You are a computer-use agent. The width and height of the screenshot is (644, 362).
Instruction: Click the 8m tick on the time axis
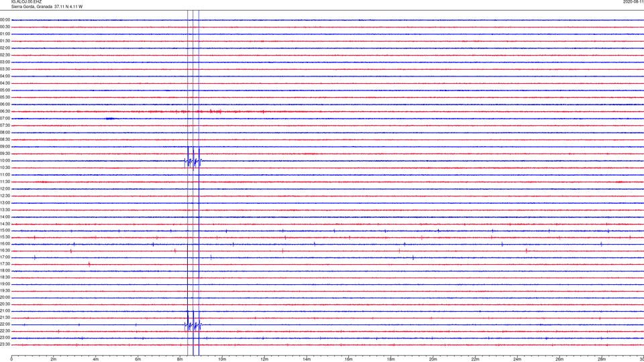click(x=180, y=359)
